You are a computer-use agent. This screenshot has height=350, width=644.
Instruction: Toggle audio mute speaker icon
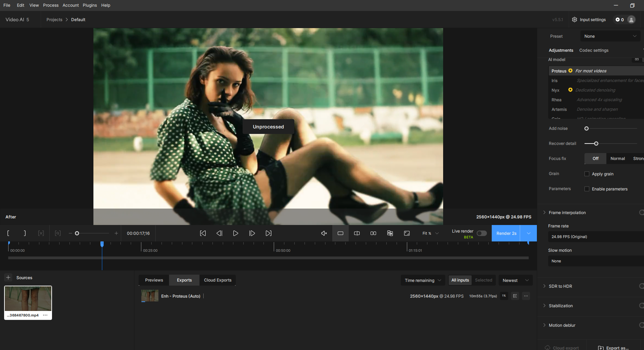pos(324,233)
